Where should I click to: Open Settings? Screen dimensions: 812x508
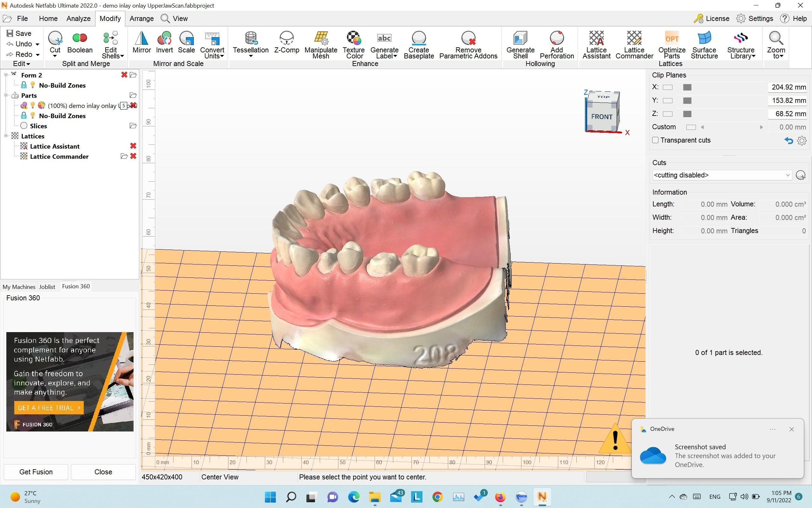tap(755, 18)
